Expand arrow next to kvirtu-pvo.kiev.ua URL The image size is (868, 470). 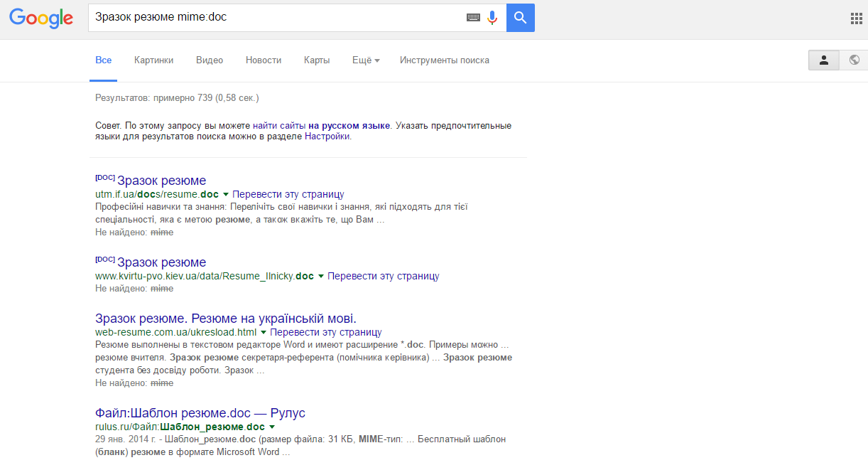click(321, 276)
